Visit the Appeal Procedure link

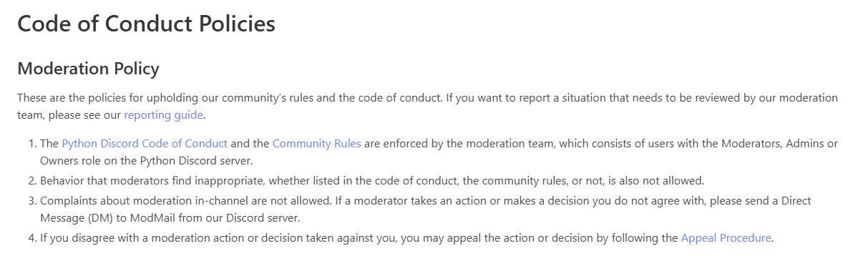click(726, 237)
